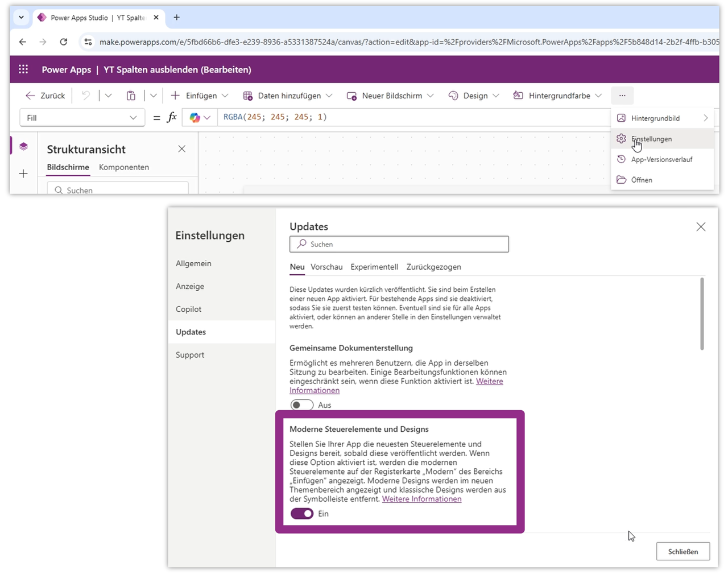
Task: Expand the undo options chevron
Action: (108, 96)
